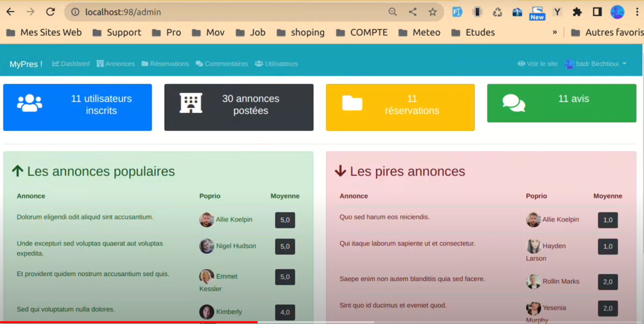Viewport: 644px width, 324px height.
Task: Bookmark this page with the star icon
Action: pyautogui.click(x=432, y=12)
